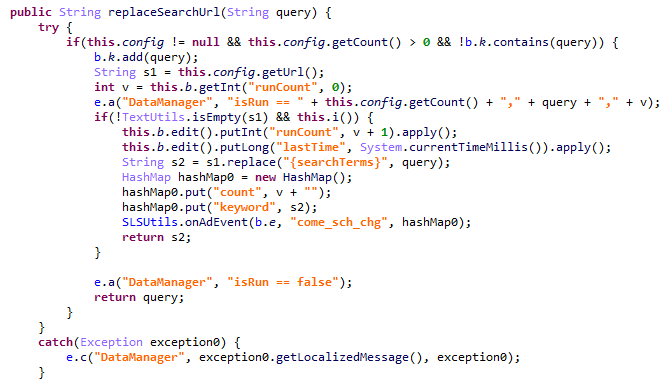The width and height of the screenshot is (671, 381).
Task: Click "HashMap hashMap0" declaration type
Action: (146, 177)
